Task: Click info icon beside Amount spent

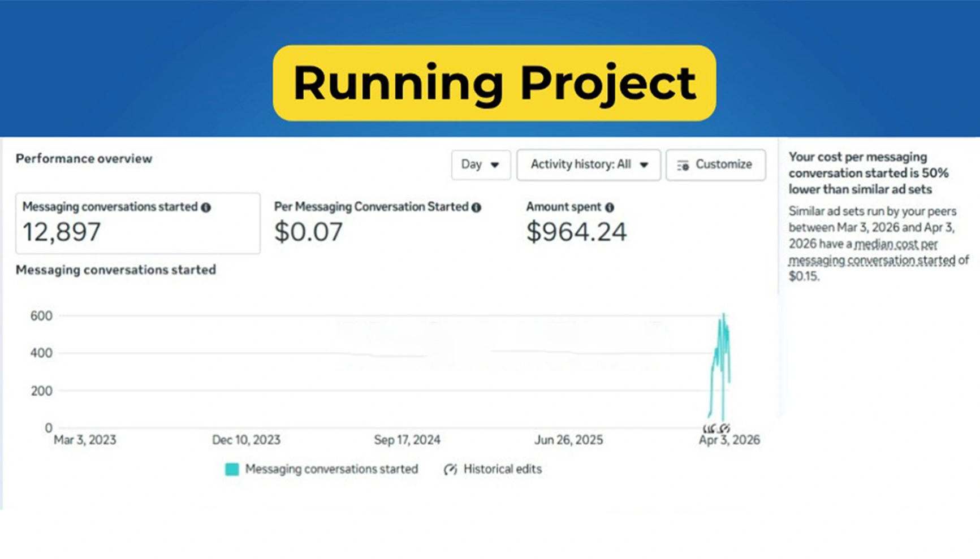Action: point(609,207)
